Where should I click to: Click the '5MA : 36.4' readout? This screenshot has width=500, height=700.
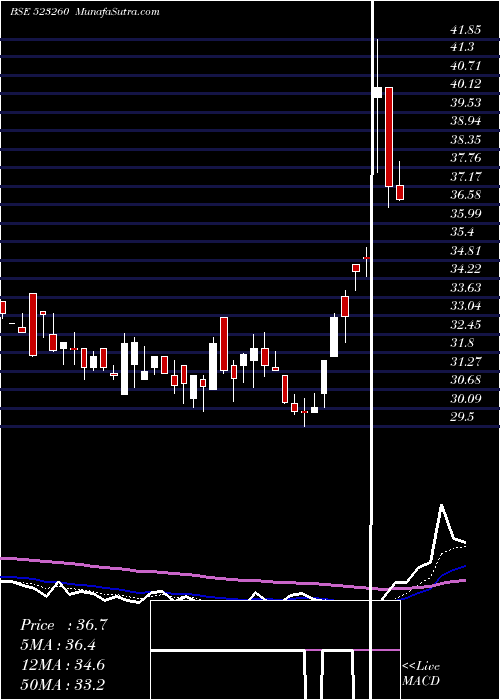[x=58, y=645]
